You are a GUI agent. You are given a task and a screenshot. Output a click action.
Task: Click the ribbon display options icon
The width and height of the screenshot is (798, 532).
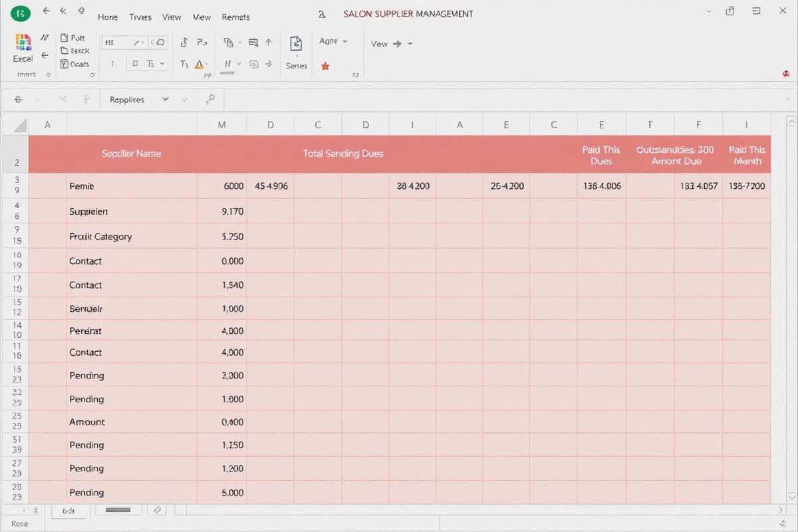[756, 11]
